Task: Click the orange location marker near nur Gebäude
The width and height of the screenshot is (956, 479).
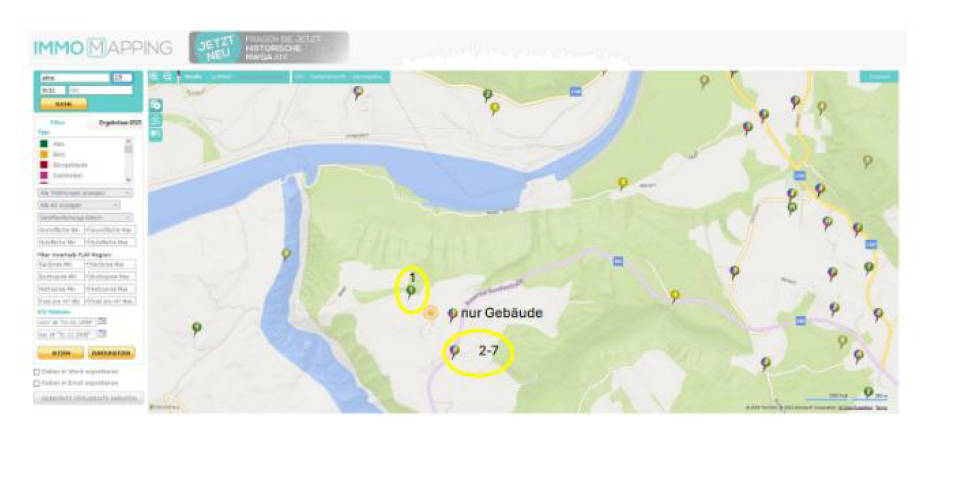Action: 430,313
